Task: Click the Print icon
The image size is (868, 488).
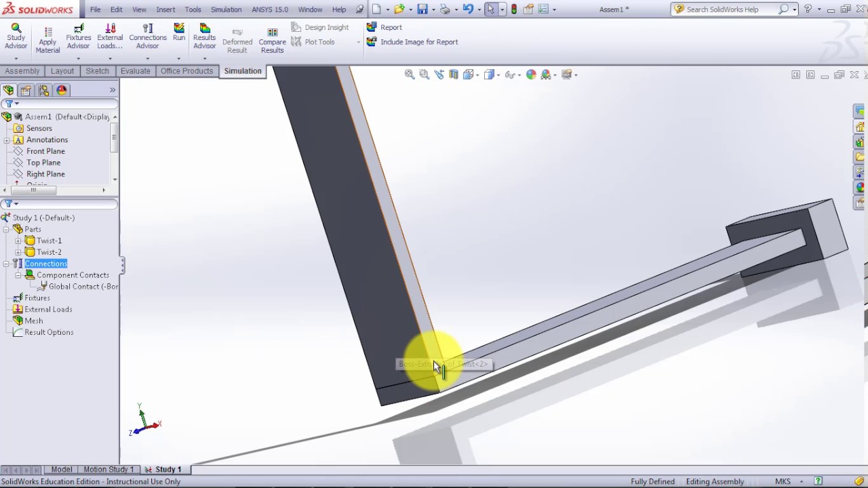Action: (x=445, y=9)
